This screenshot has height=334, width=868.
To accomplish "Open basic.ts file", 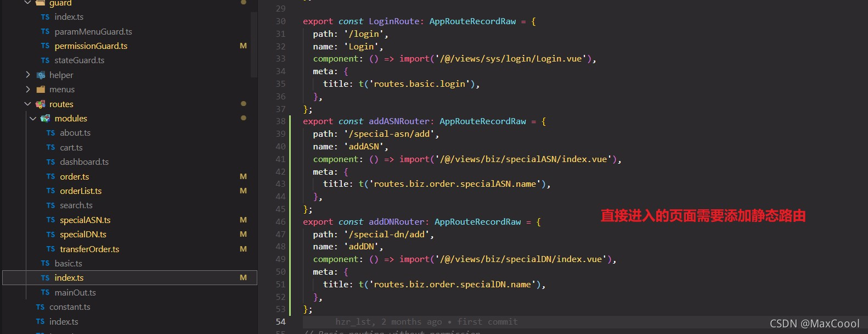I will coord(69,263).
